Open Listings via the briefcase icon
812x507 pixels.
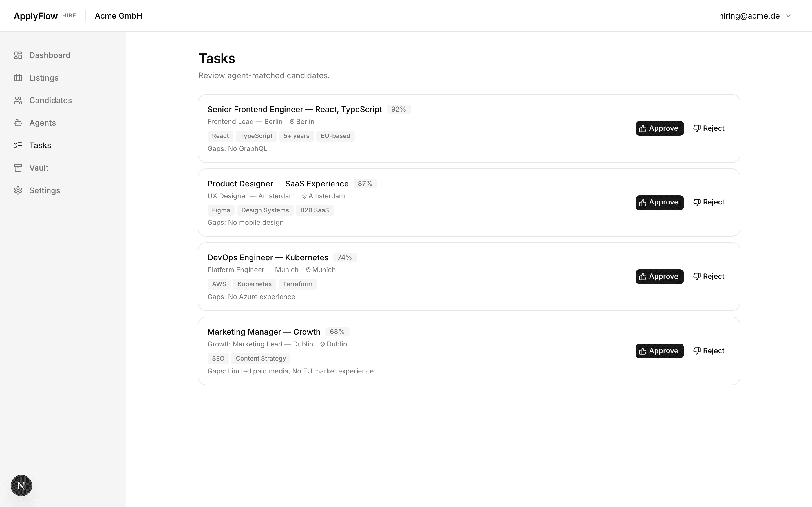pyautogui.click(x=18, y=77)
